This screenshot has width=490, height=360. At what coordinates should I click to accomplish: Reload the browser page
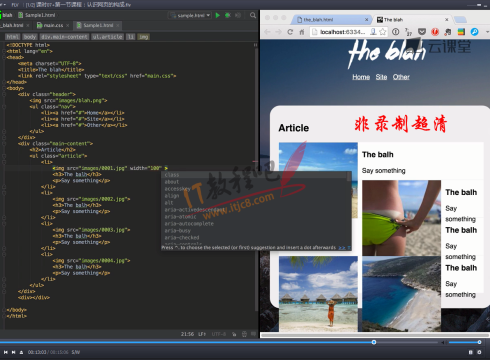(x=290, y=32)
